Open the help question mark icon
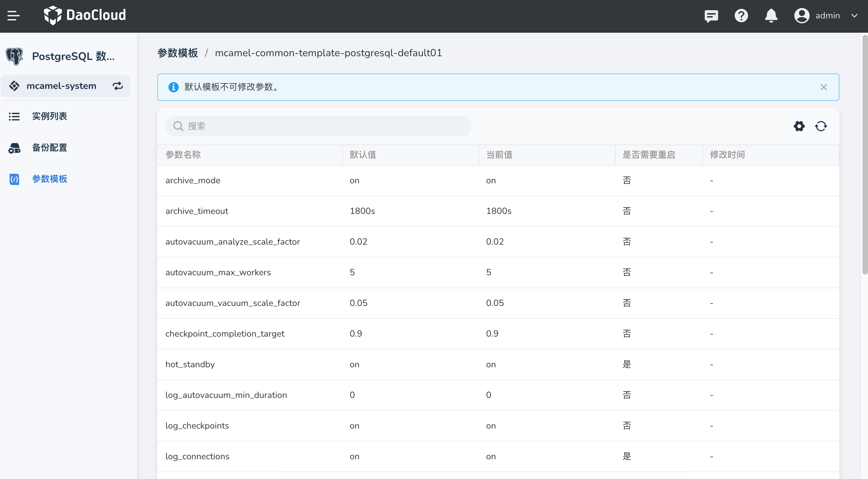Image resolution: width=868 pixels, height=479 pixels. (x=741, y=16)
